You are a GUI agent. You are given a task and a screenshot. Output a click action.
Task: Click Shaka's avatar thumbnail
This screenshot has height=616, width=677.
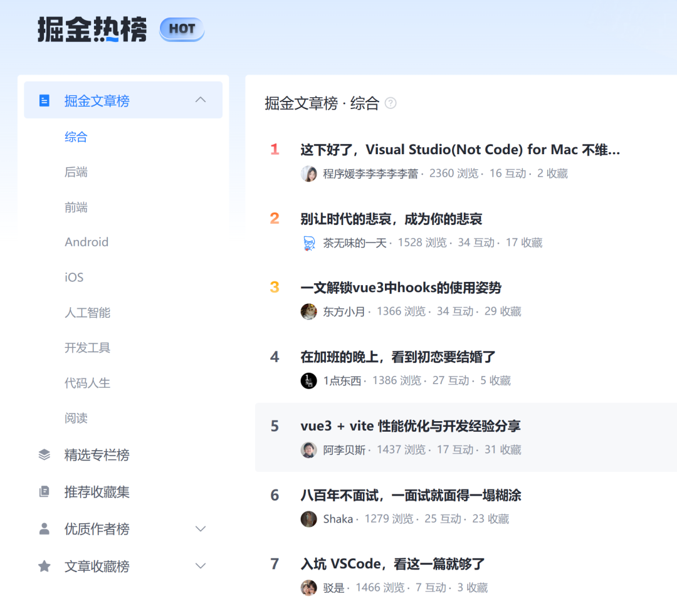click(x=308, y=519)
